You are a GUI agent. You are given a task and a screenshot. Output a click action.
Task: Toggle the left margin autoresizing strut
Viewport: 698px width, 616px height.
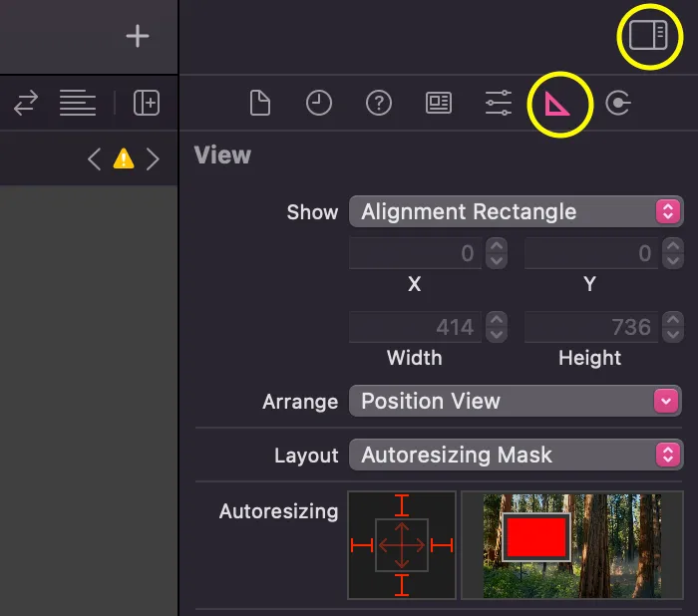point(362,545)
